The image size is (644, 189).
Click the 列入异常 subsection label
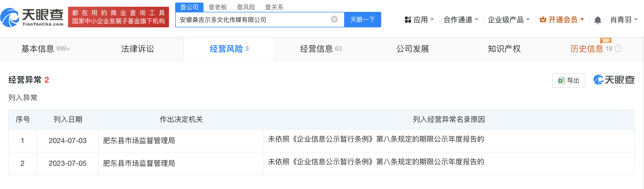[x=23, y=98]
